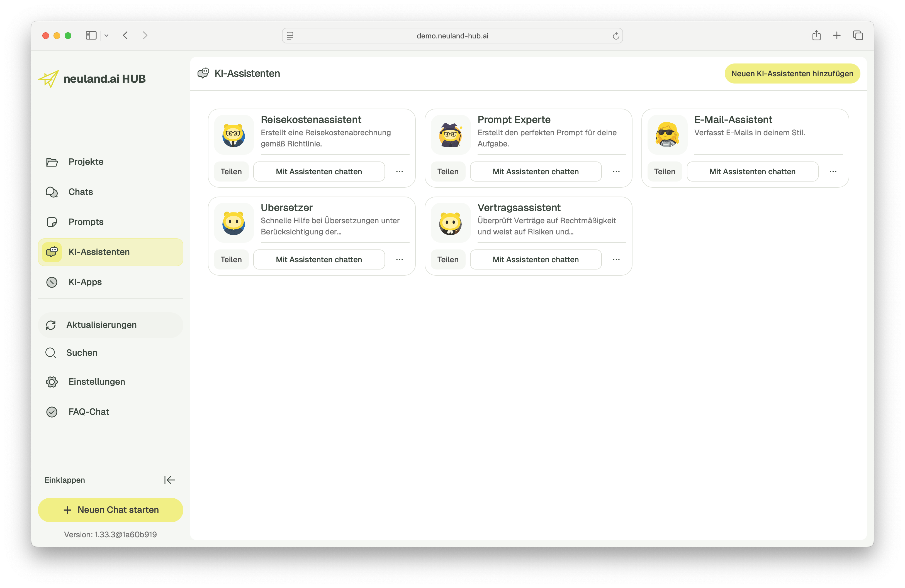
Task: Share the Reisekostenassistent via Teilen
Action: click(x=231, y=172)
